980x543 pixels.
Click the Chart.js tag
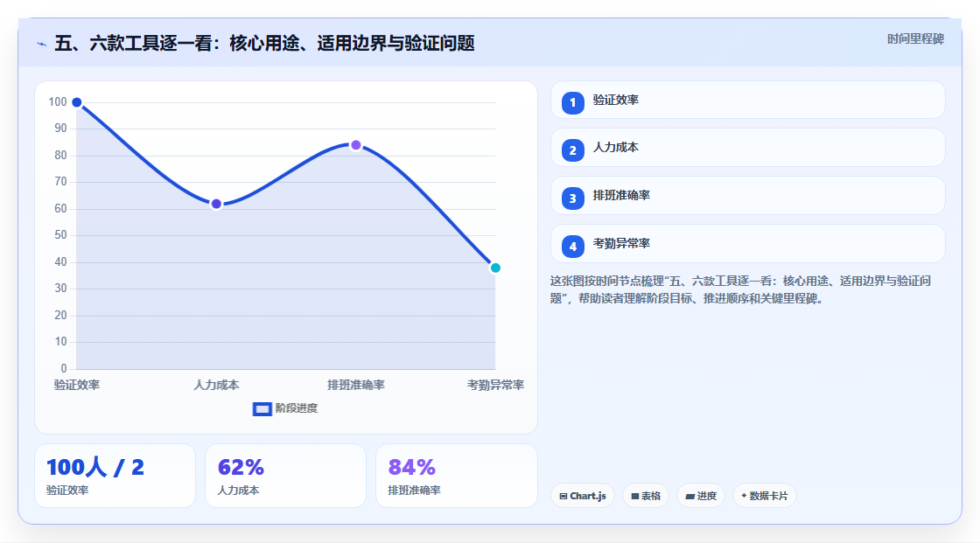pyautogui.click(x=583, y=496)
